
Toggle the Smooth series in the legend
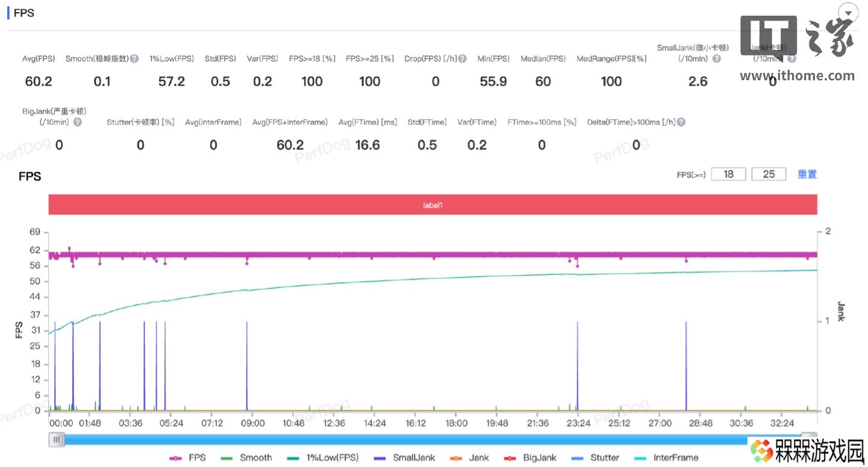coord(246,458)
